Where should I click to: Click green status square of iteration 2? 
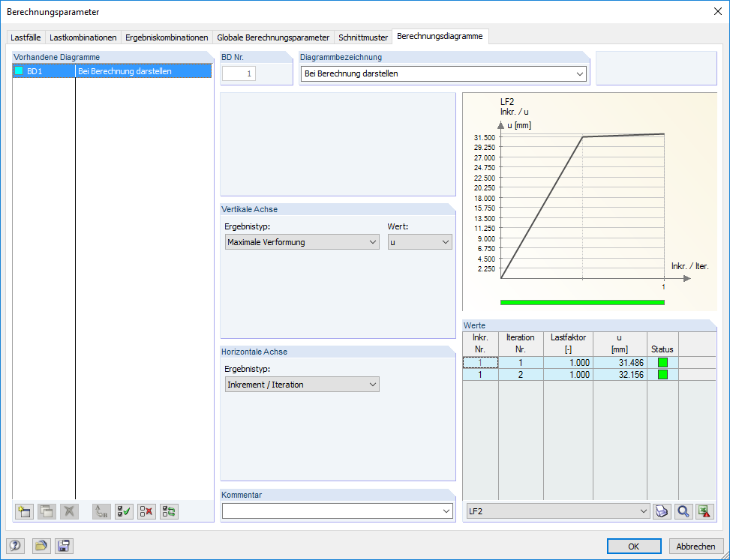[x=662, y=375]
